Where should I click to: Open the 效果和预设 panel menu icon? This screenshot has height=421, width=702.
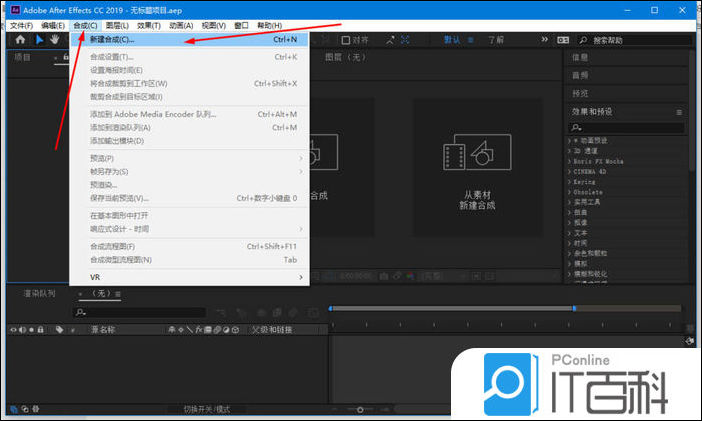[x=679, y=112]
